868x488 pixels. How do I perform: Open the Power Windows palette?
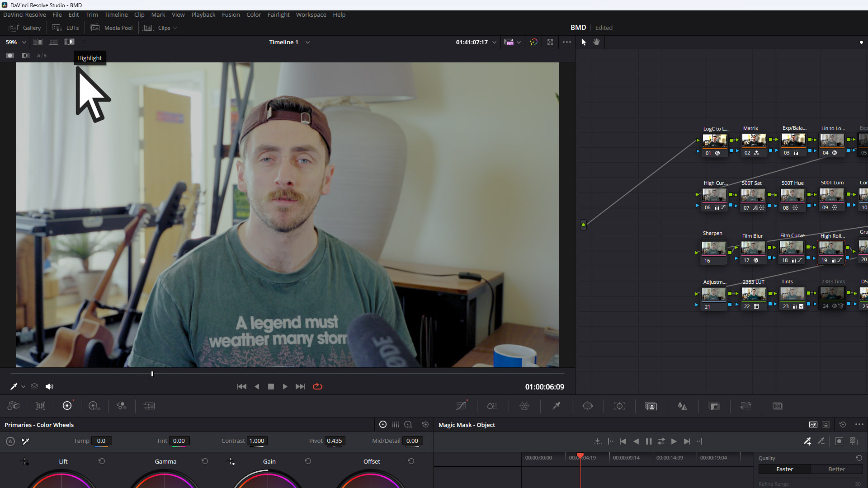588,406
